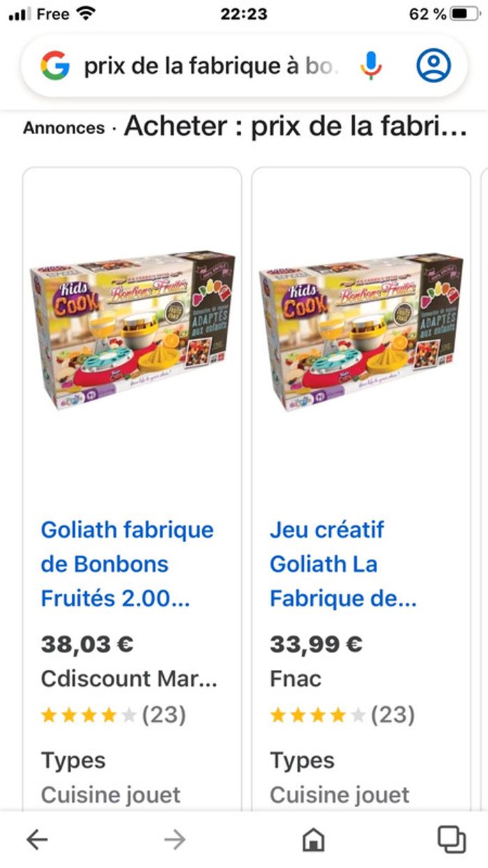Open the account profile icon

pos(433,66)
